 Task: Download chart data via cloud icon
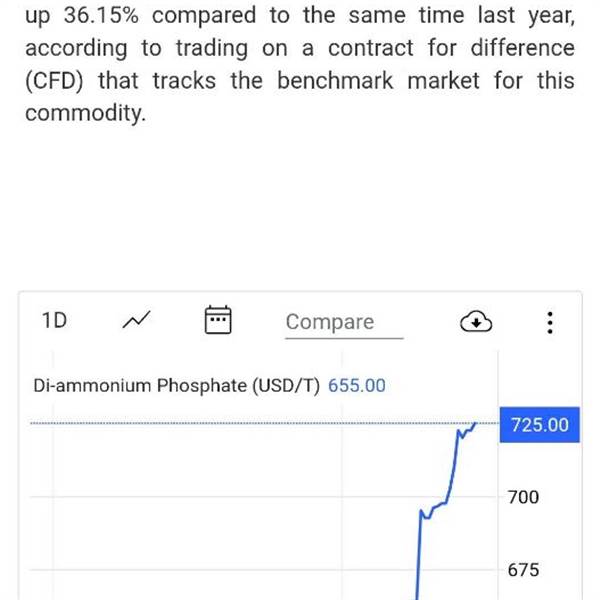476,321
